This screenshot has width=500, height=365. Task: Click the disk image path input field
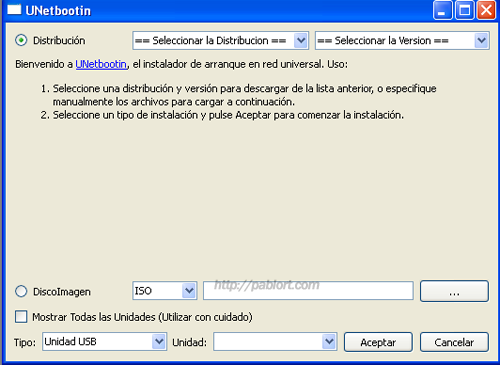coord(308,291)
